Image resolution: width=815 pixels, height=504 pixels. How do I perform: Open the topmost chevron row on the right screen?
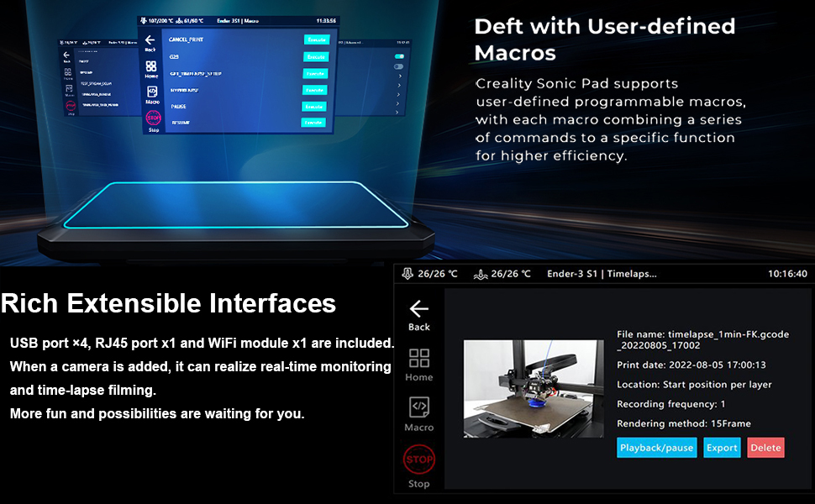400,76
